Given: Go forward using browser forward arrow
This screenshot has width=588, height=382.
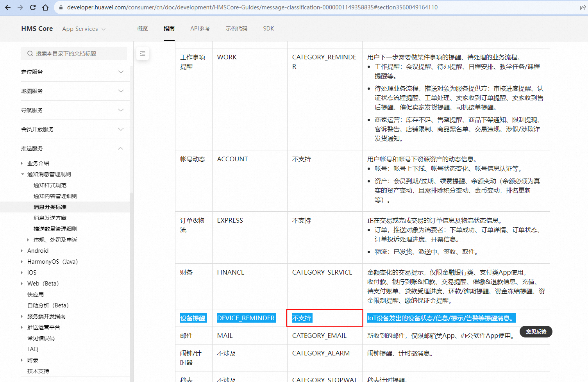Looking at the screenshot, I should [x=20, y=7].
